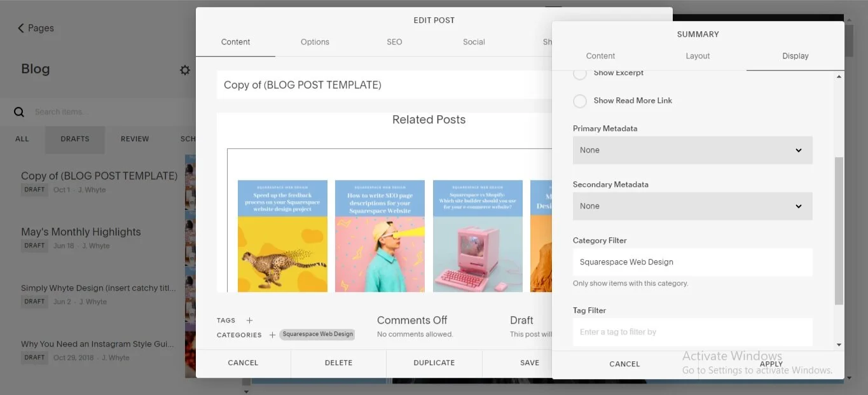Open SEO page descriptions post thumbnail

pyautogui.click(x=380, y=236)
